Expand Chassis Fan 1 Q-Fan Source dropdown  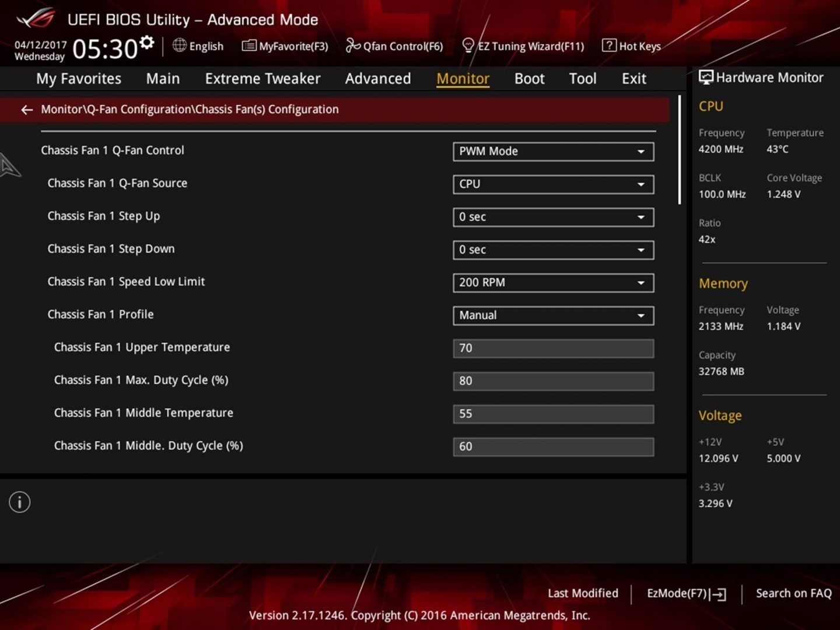click(553, 184)
